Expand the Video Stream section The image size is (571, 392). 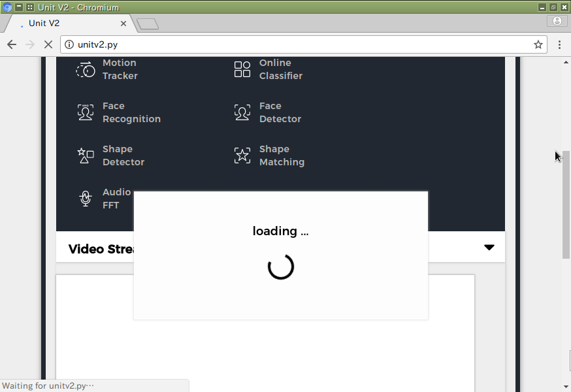pos(489,247)
